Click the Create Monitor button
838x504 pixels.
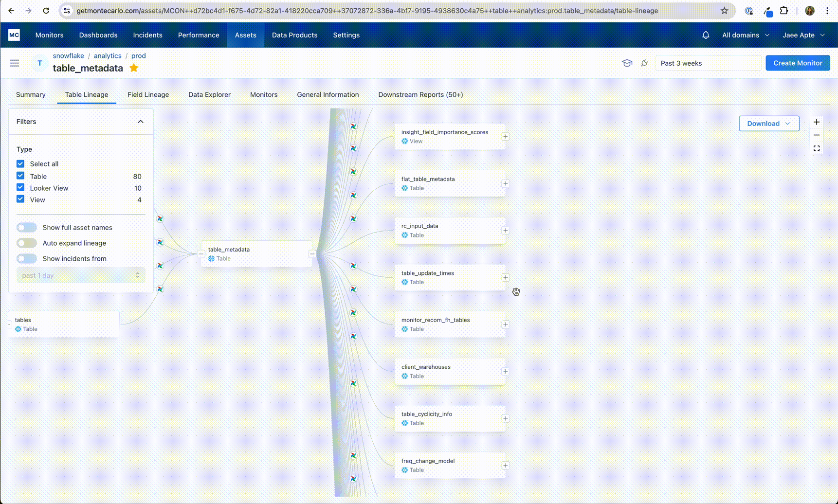coord(798,63)
